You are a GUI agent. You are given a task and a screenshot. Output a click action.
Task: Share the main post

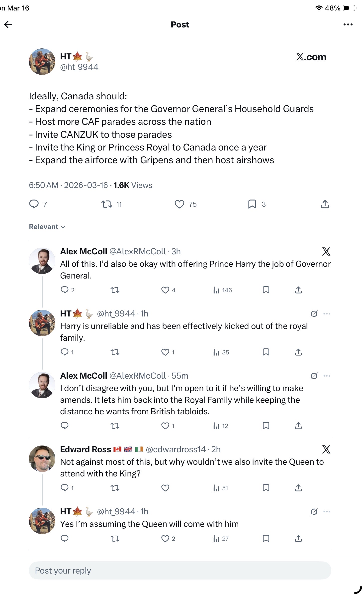click(x=325, y=204)
